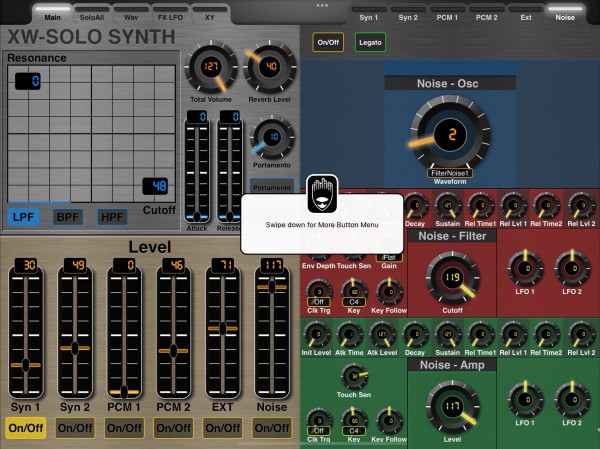Click the Noise Amp Touch Sen knob
Screen dimensions: 600x449
coord(354,377)
